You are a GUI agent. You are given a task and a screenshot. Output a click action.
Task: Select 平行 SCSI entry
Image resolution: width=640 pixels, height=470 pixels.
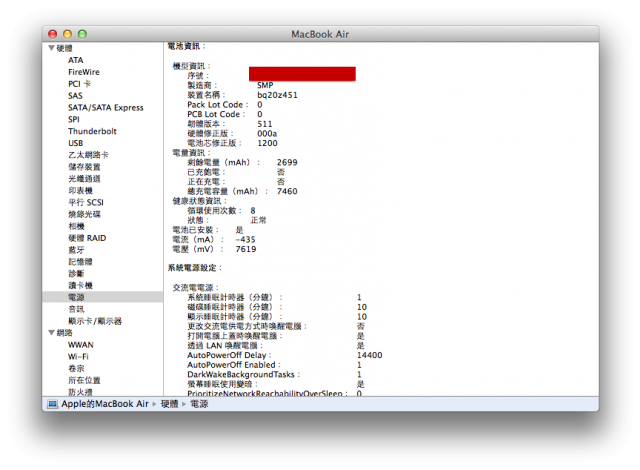coord(86,202)
